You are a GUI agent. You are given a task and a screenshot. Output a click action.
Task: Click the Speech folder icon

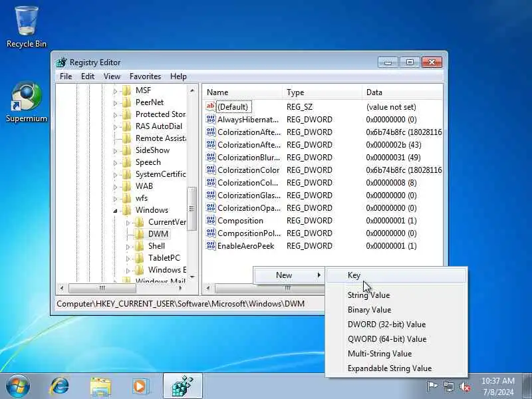(x=126, y=162)
